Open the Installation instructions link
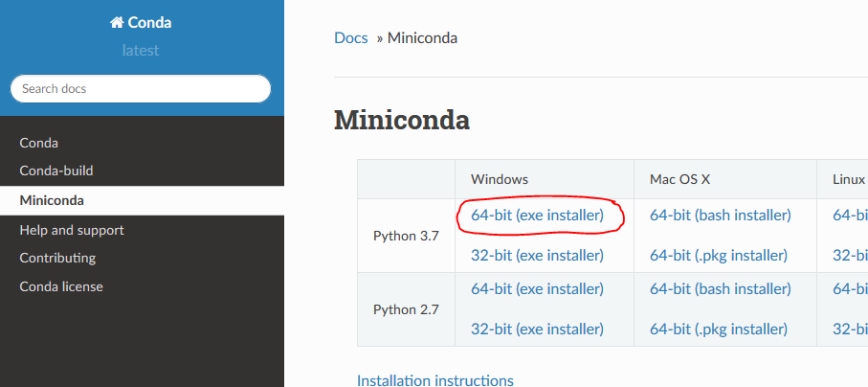Viewport: 868px width, 387px height. pyautogui.click(x=435, y=380)
